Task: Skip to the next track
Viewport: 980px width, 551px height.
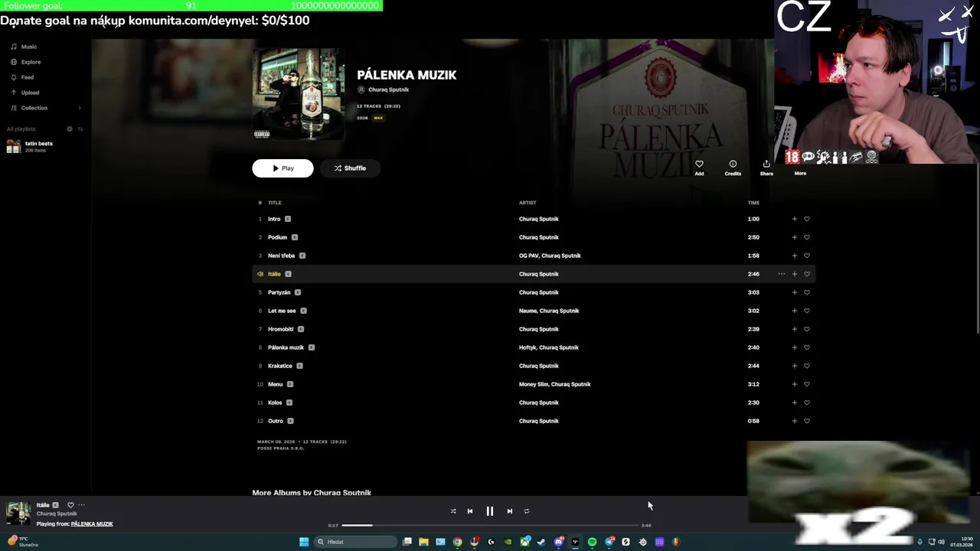Action: coord(510,511)
